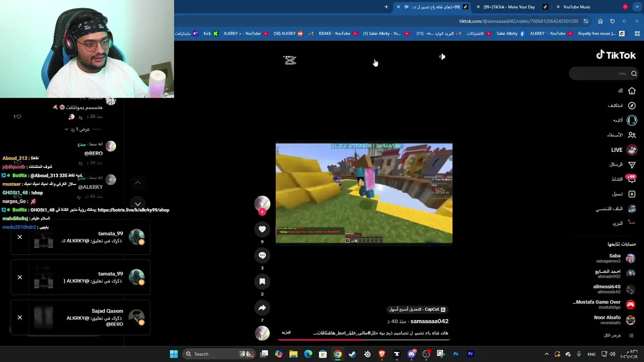This screenshot has width=644, height=362.
Task: Open followed account Noor Alsafo
Action: (x=614, y=320)
